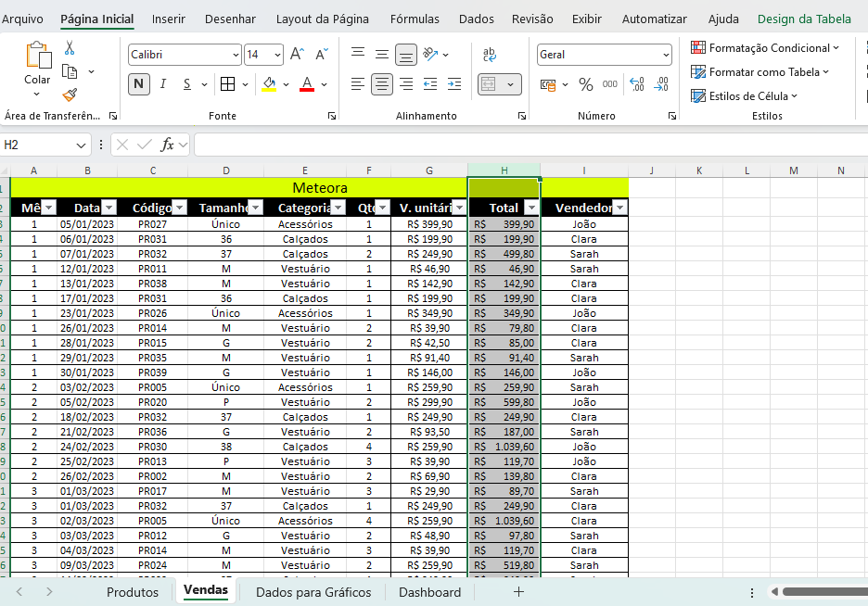
Task: Open the Calibri font name dropdown
Action: click(x=236, y=55)
